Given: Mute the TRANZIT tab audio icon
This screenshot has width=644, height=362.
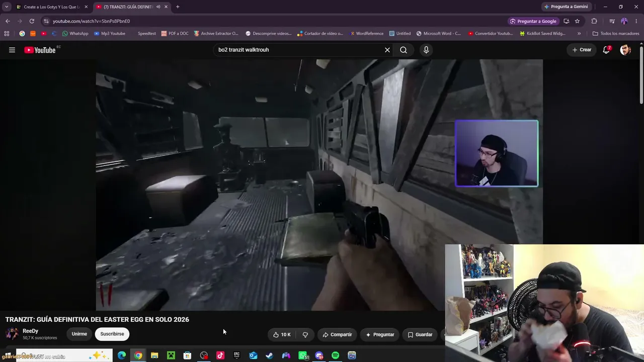Looking at the screenshot, I should click(x=158, y=7).
